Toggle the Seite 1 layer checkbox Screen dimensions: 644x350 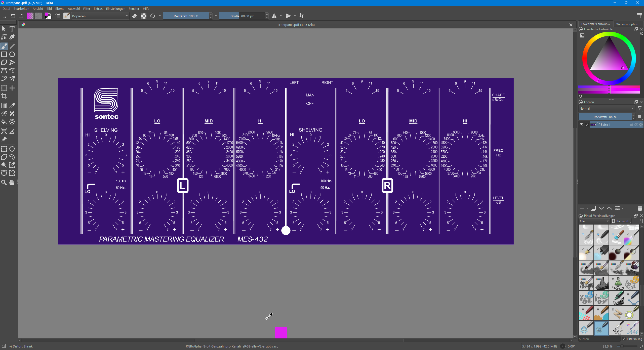click(587, 125)
